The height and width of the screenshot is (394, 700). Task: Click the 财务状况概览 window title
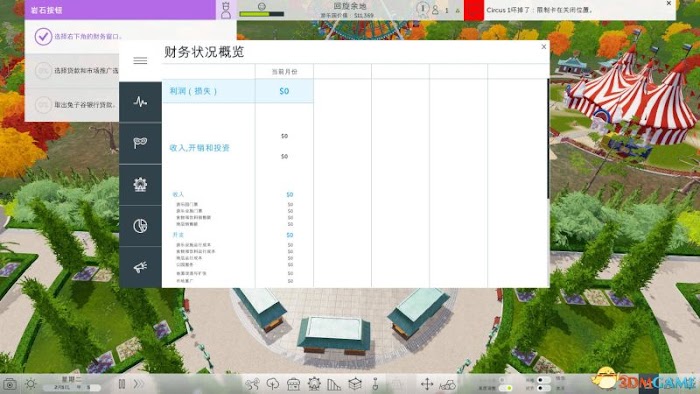point(204,52)
